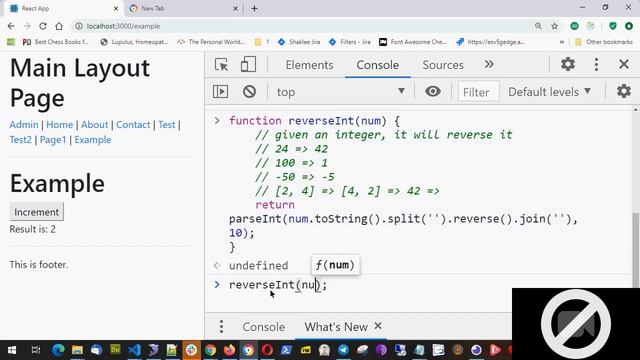Open the Windows Start menu

click(x=12, y=350)
